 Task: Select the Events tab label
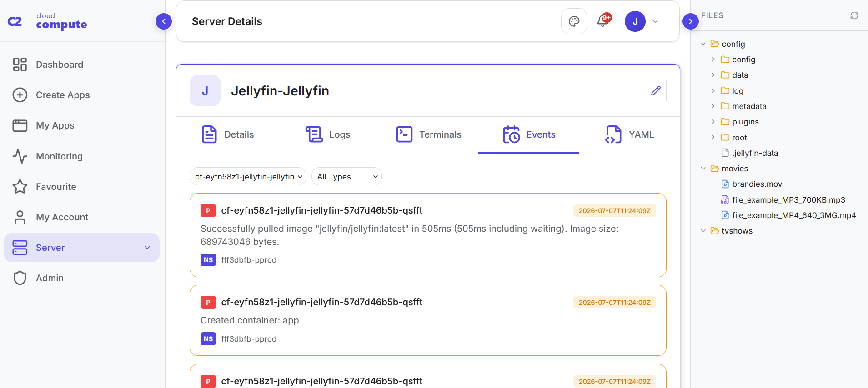pos(541,134)
